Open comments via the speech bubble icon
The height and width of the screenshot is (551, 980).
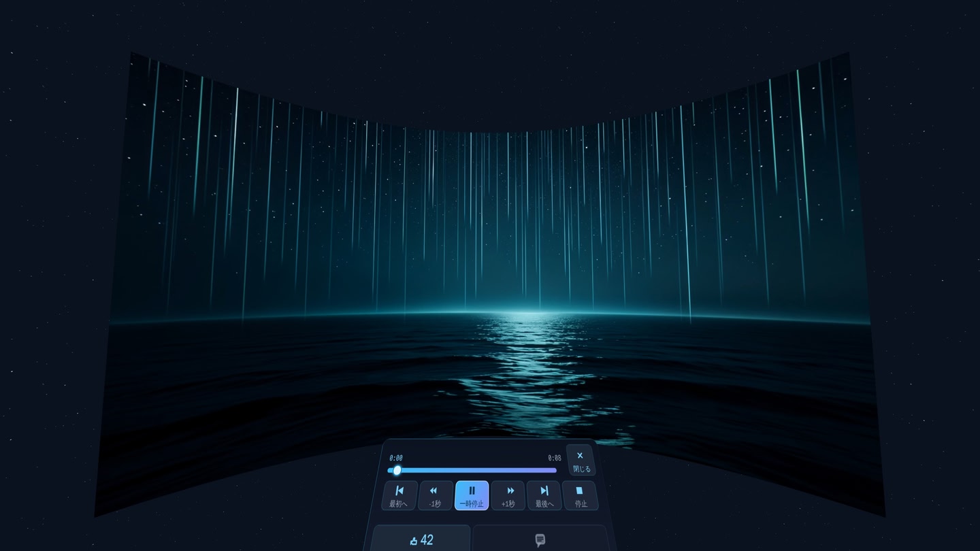[540, 539]
